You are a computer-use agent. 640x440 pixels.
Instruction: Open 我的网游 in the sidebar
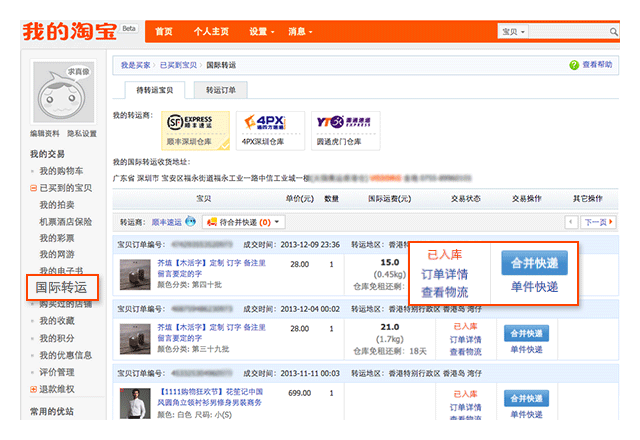(x=57, y=254)
